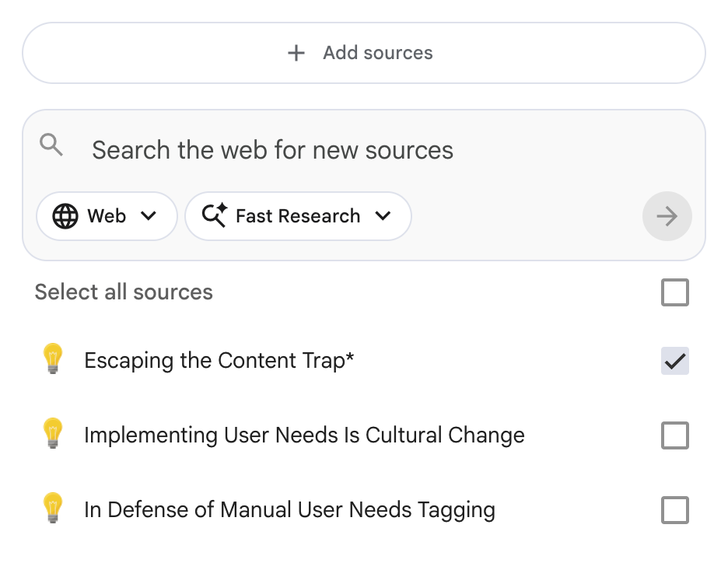Expand the Web source type dropdown arrow
Viewport: 728px width, 577px height.
(149, 216)
